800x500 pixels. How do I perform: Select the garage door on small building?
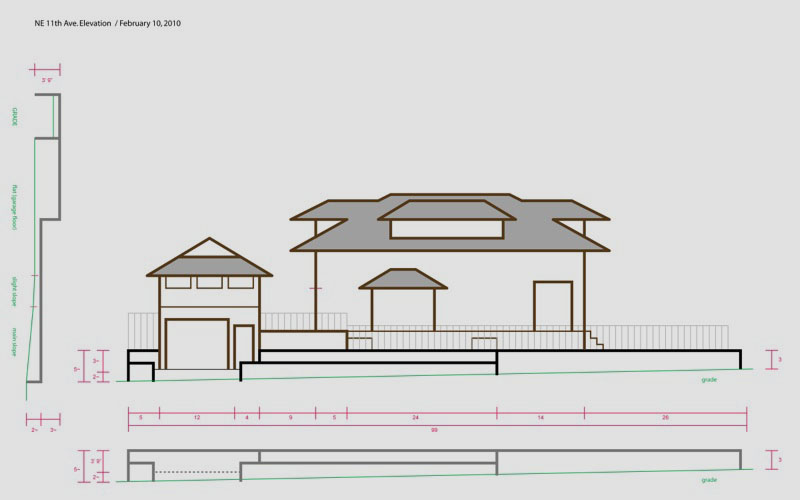[196, 344]
